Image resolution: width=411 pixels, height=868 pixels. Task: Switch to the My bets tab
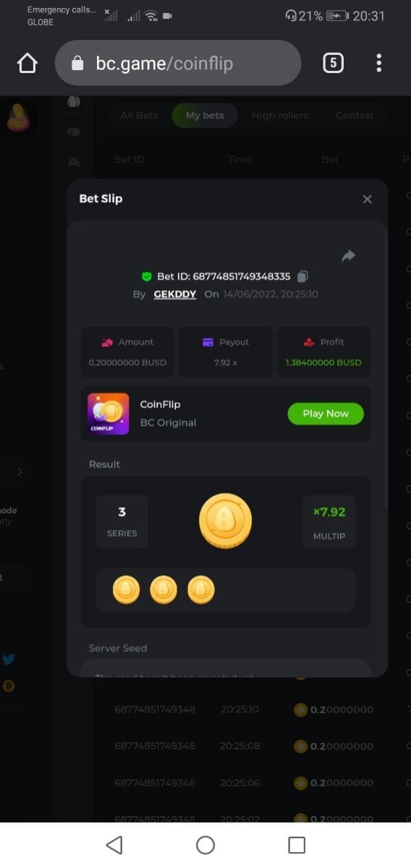(x=205, y=116)
